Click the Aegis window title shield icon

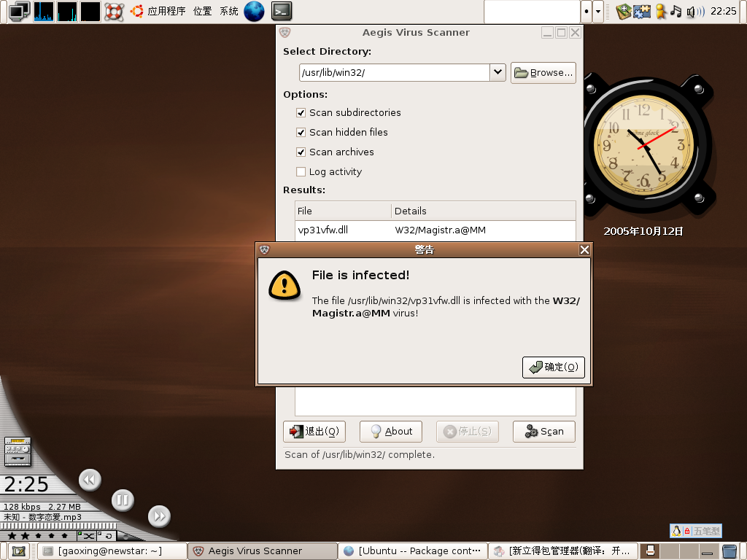pos(285,32)
